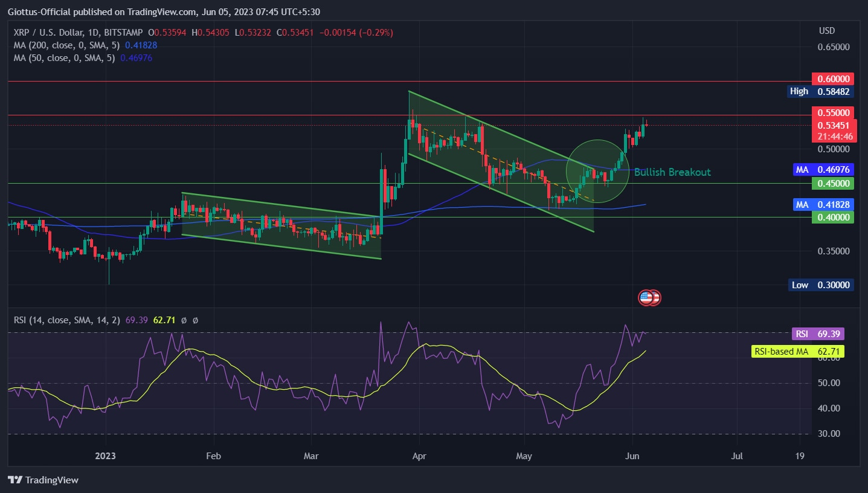
Task: Click the 2023 marker on time axis
Action: (106, 457)
